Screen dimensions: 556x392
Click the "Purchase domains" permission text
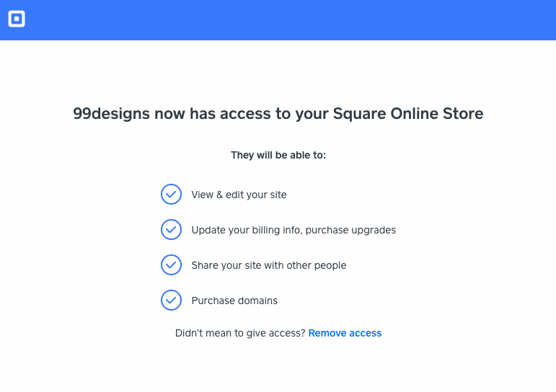(234, 300)
